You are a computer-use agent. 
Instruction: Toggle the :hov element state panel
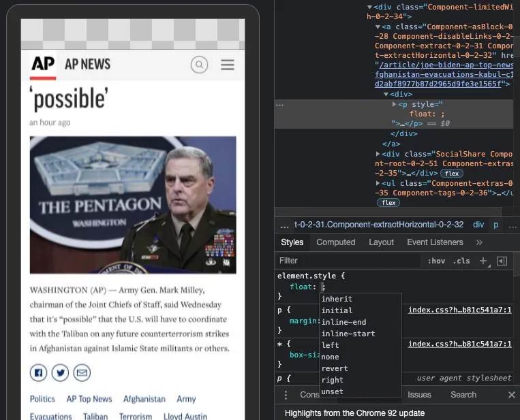click(x=436, y=261)
